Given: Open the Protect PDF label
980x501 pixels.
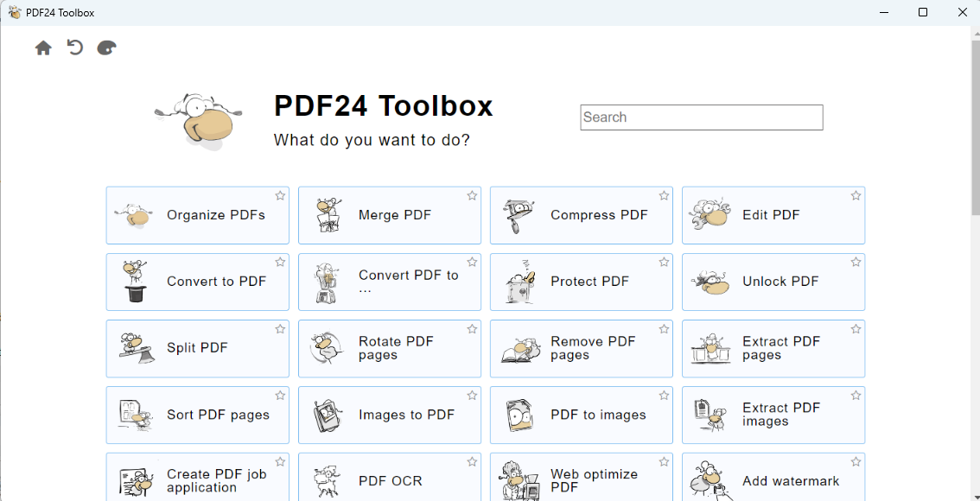Looking at the screenshot, I should [x=590, y=282].
